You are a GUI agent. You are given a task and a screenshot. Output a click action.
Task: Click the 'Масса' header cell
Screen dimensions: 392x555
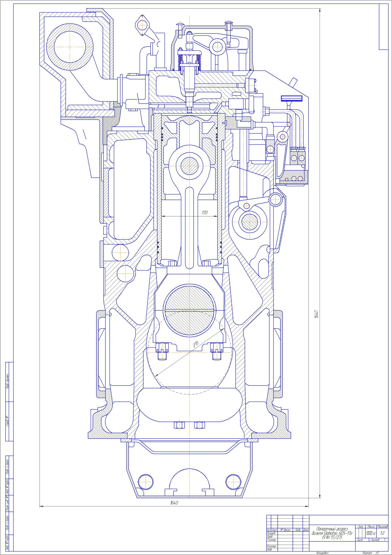coord(371,527)
